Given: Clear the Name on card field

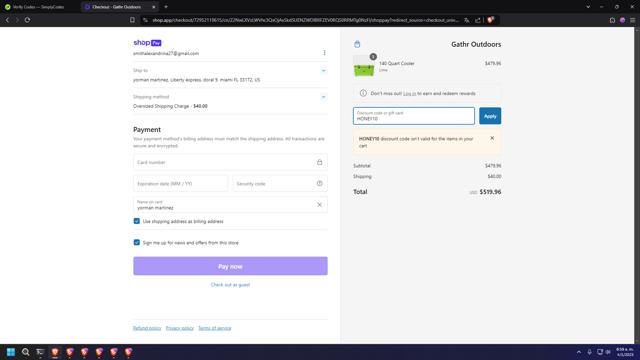Looking at the screenshot, I should coord(320,205).
